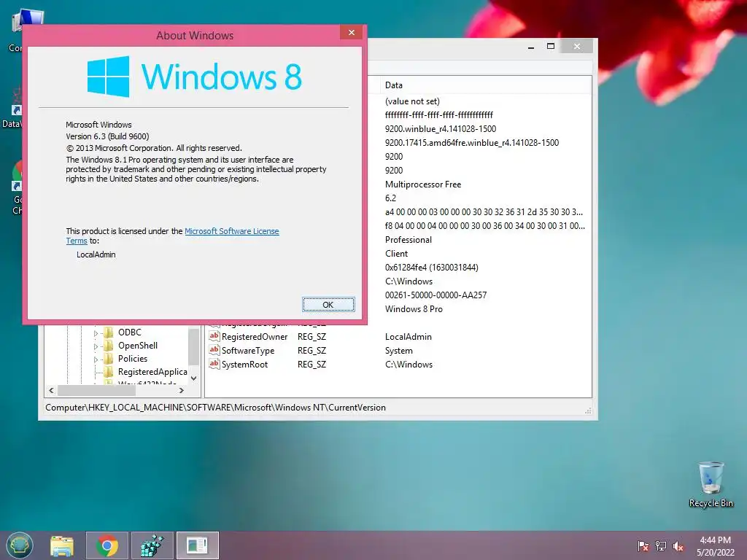Select the RegisteredApplications key
The width and height of the screenshot is (747, 560).
pos(152,372)
